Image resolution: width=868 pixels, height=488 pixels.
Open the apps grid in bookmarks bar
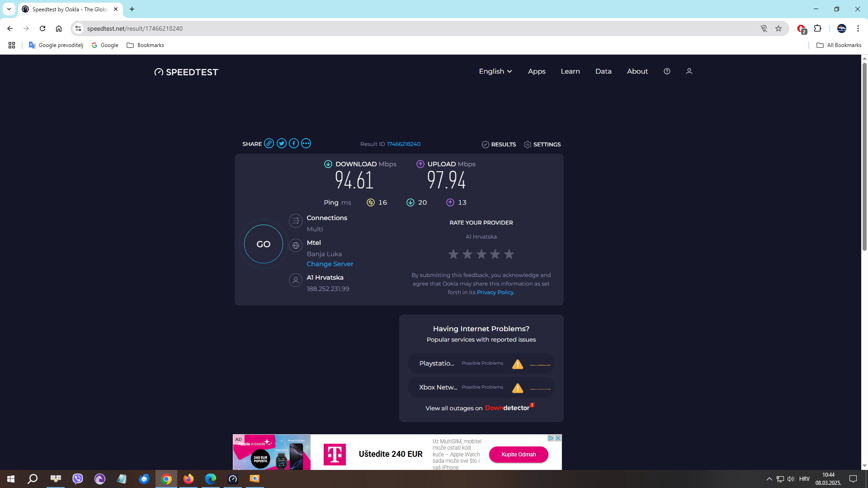click(12, 45)
